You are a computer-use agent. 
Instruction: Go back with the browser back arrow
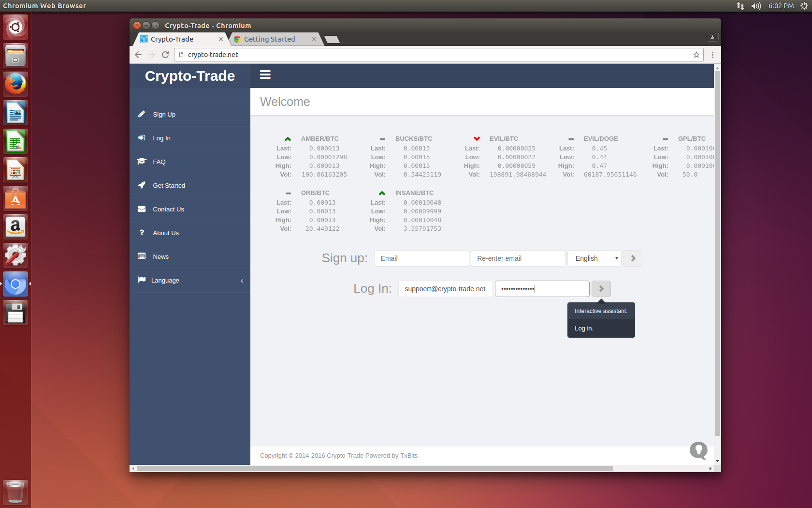click(x=138, y=55)
